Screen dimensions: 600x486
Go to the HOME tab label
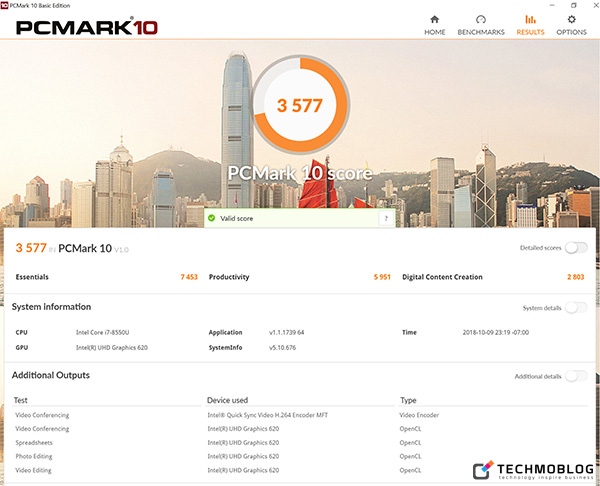(x=435, y=32)
